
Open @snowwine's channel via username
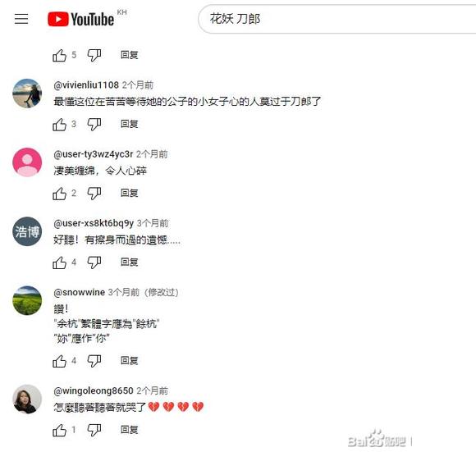point(80,292)
